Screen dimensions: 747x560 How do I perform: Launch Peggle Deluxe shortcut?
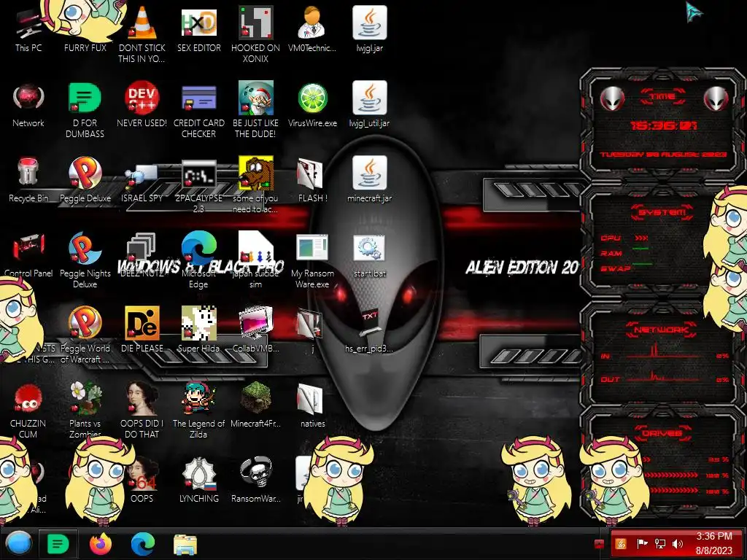point(85,172)
